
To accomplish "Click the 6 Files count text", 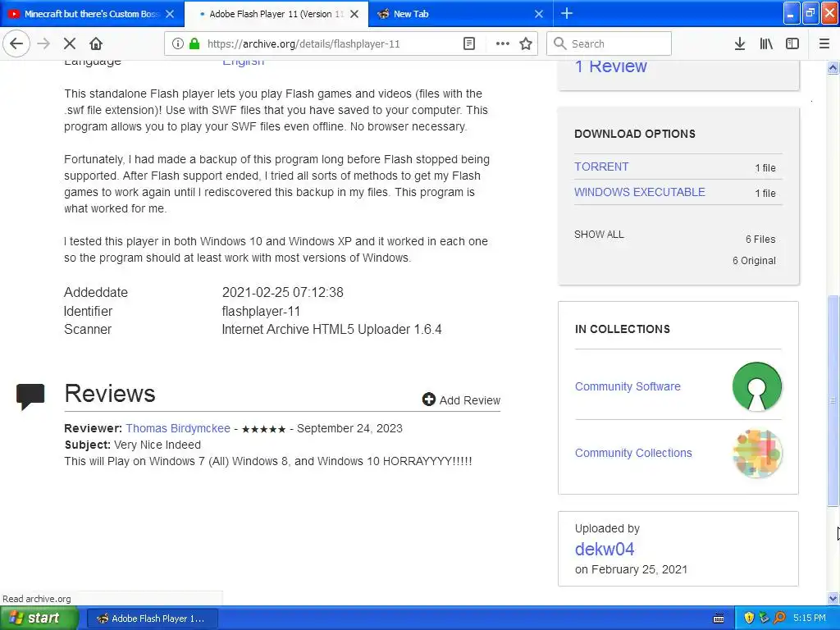I will coord(760,239).
